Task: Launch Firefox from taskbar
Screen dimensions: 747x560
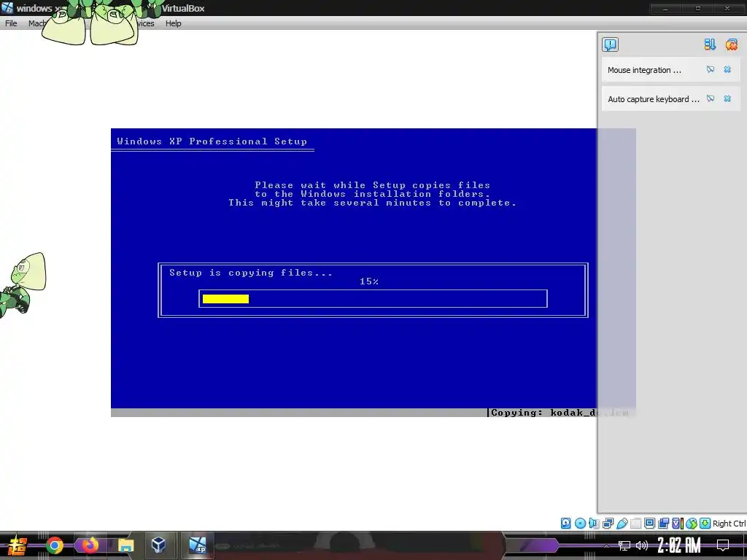Action: click(90, 545)
